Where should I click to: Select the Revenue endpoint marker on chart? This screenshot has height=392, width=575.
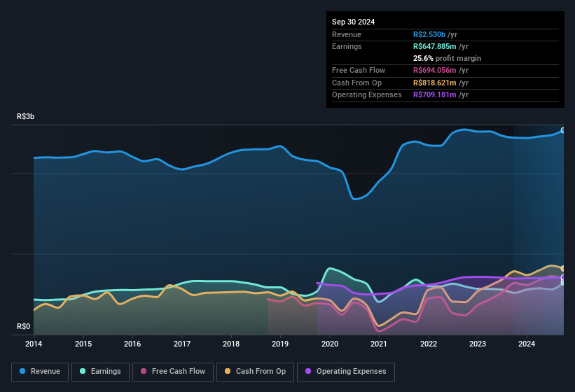pyautogui.click(x=563, y=130)
